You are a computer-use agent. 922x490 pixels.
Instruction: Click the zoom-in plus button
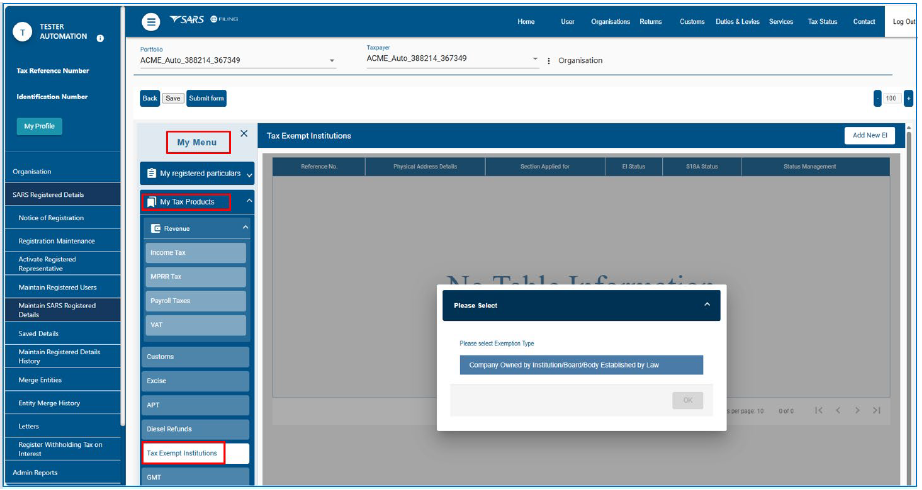[x=908, y=98]
